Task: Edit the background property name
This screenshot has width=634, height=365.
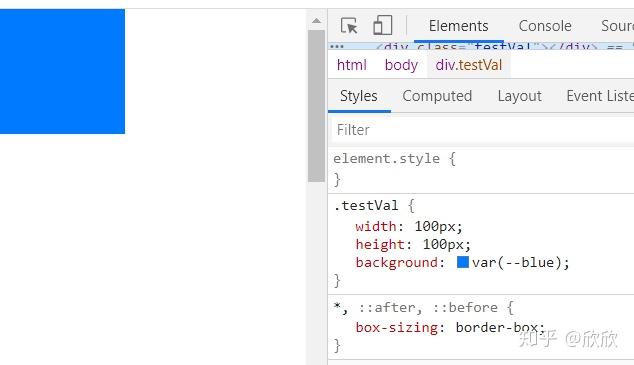Action: pos(396,263)
